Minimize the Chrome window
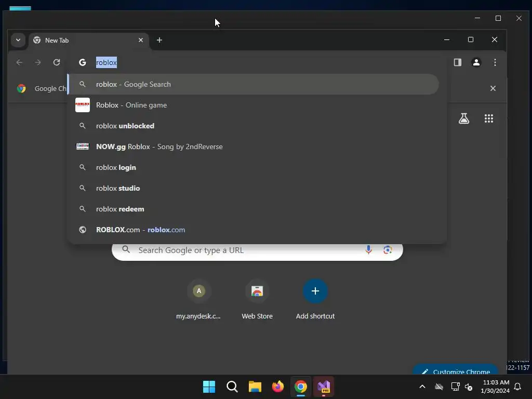 [x=447, y=39]
